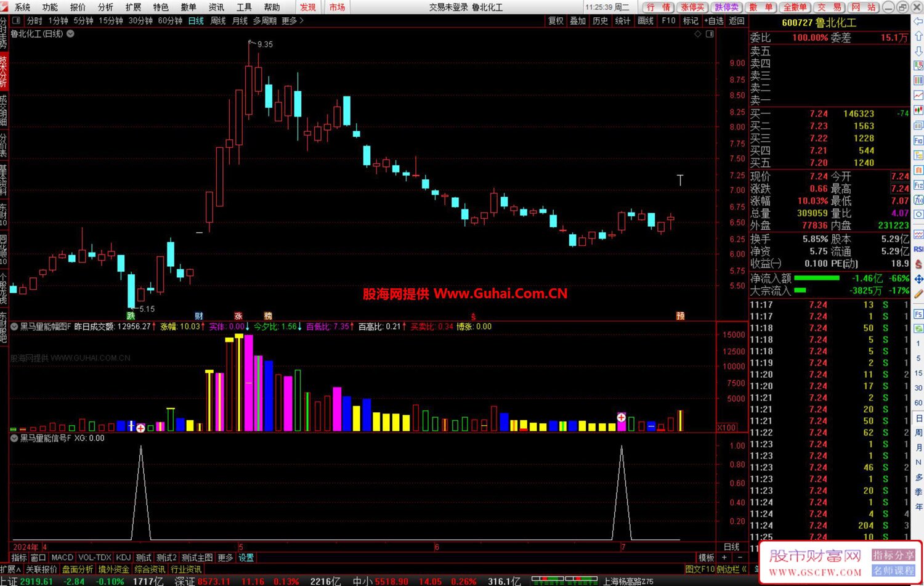
Task: Expand the 鲁北化工(日线) chart dropdown arrow
Action: (70, 34)
